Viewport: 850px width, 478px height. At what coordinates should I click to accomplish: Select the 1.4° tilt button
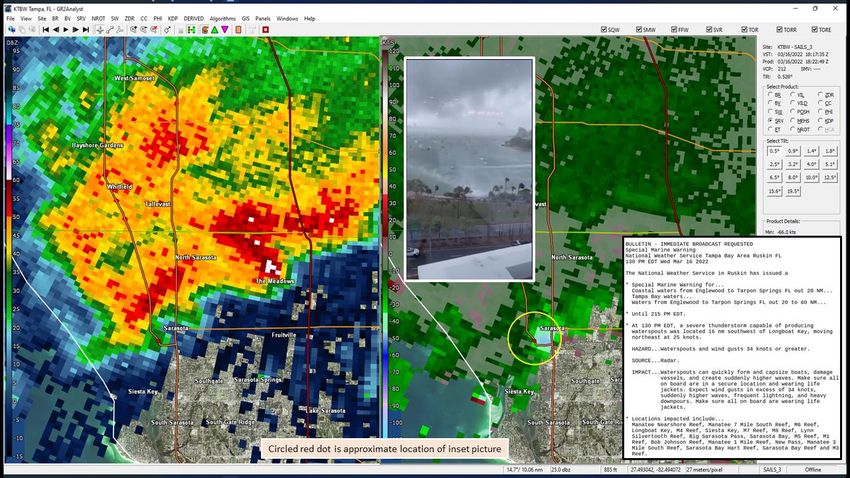pyautogui.click(x=812, y=151)
